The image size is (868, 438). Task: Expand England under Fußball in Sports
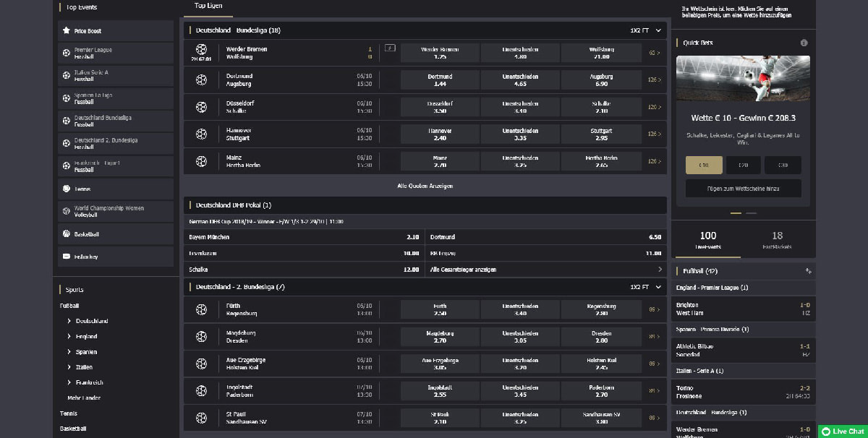pos(86,336)
